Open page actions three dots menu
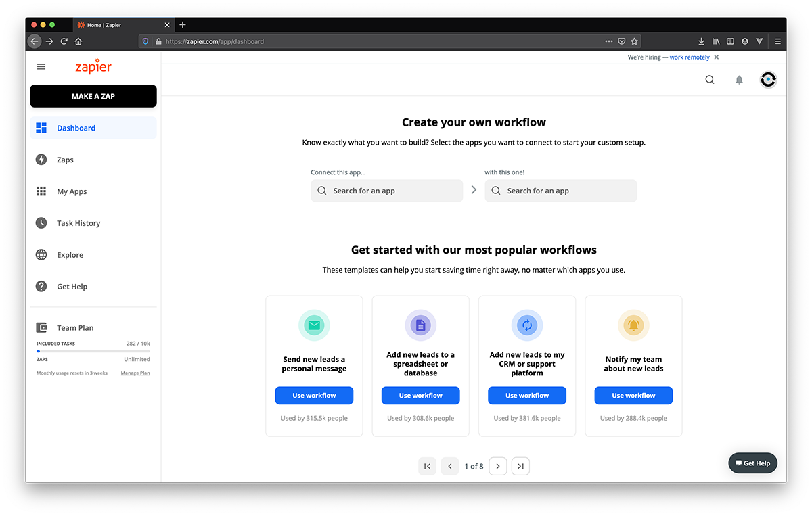 point(609,41)
